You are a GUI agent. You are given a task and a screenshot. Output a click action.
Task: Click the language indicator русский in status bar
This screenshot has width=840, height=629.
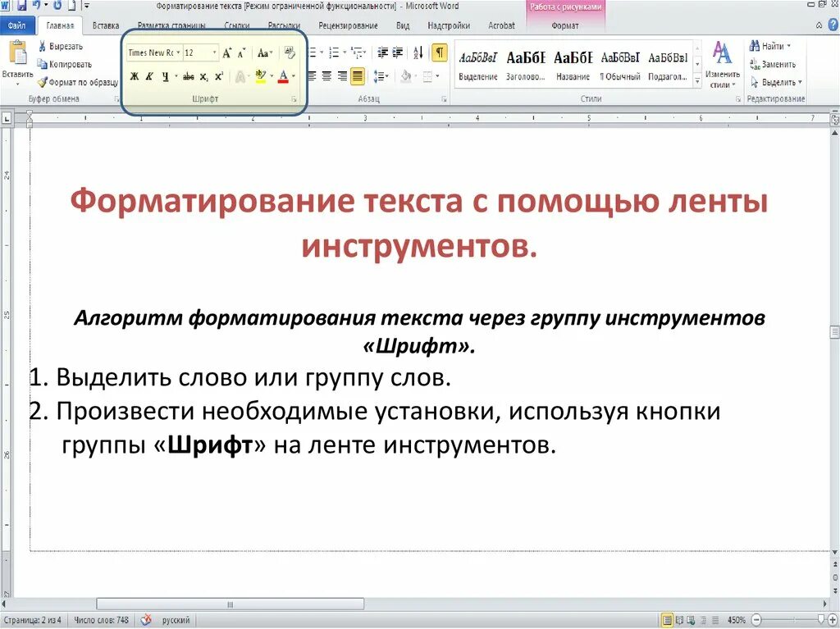click(x=176, y=620)
